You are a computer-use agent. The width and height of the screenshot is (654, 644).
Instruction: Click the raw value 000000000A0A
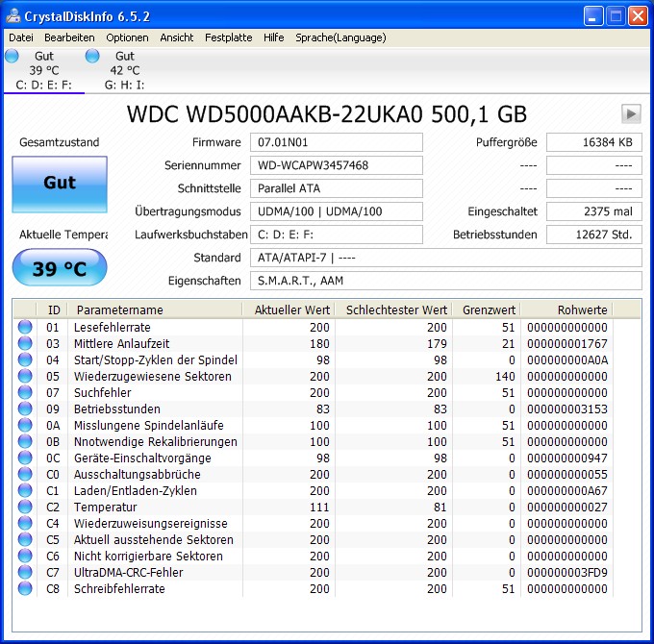(567, 360)
